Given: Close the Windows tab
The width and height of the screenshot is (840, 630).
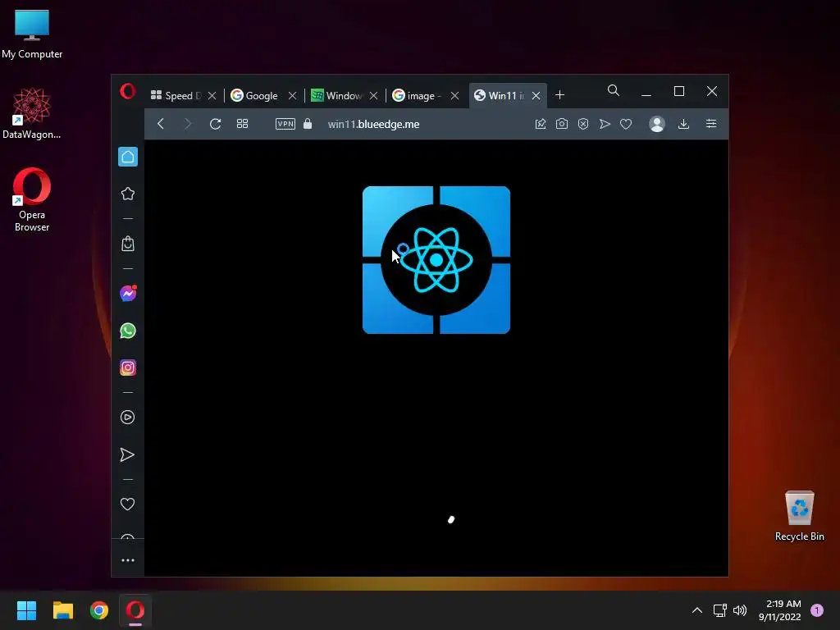Looking at the screenshot, I should tap(374, 96).
